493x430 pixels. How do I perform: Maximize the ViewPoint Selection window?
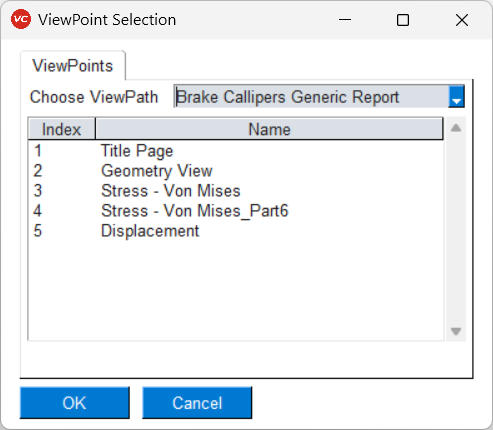tap(403, 20)
